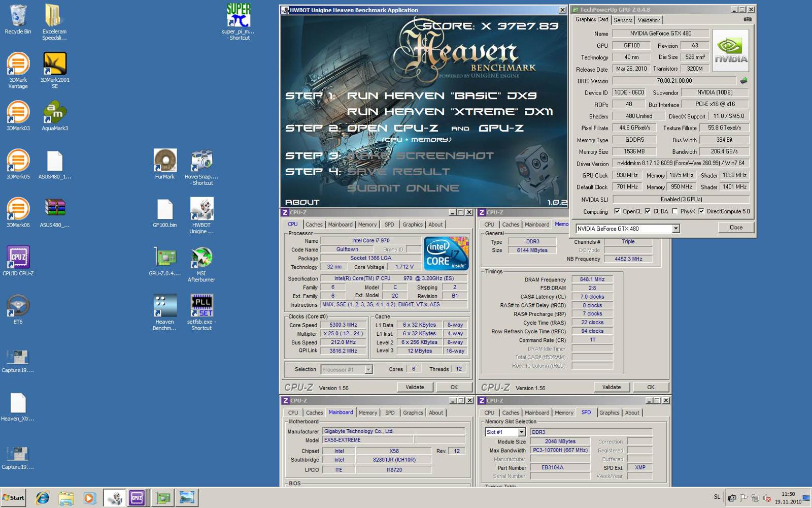Launch the HWBOT Unigine desktop icon
The image size is (812, 508).
pos(201,215)
